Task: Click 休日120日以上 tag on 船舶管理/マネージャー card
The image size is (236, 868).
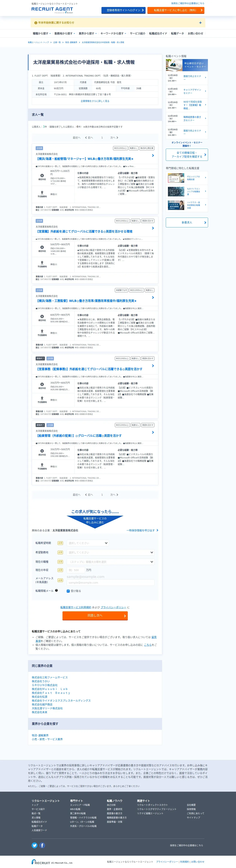Action: [x=120, y=148]
